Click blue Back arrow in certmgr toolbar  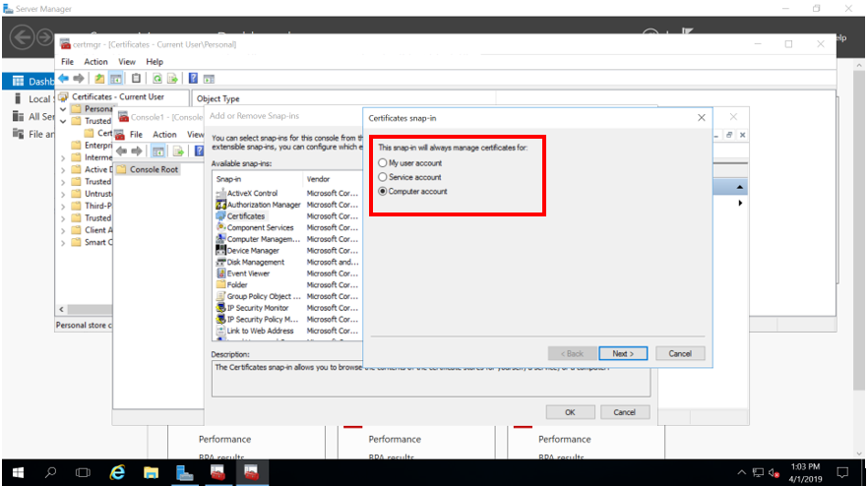pyautogui.click(x=64, y=79)
